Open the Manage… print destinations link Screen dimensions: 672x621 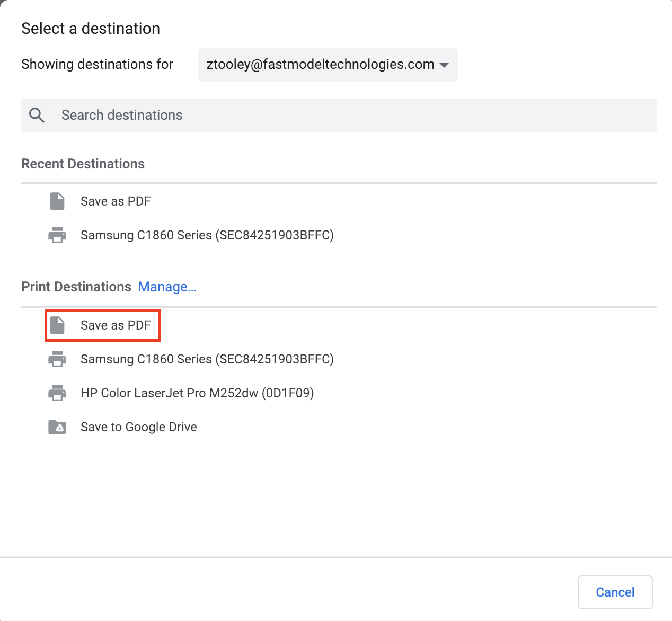pos(167,287)
